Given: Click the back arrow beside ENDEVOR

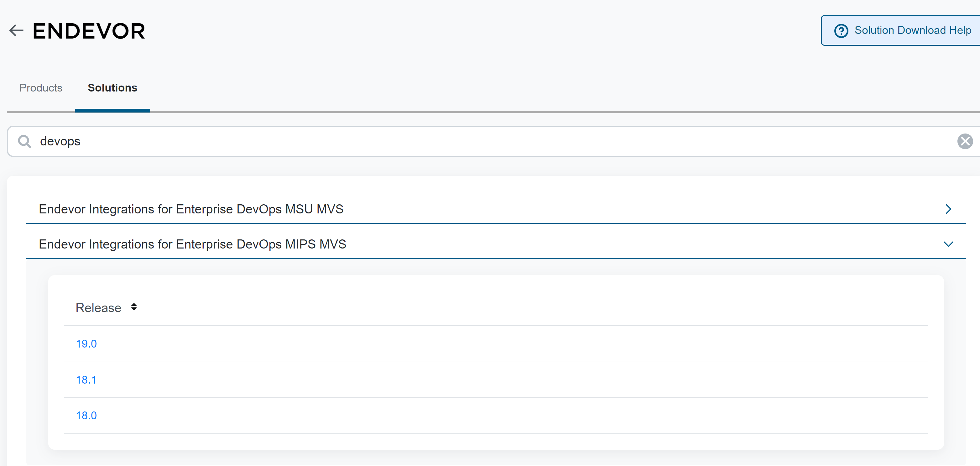Looking at the screenshot, I should pos(16,30).
